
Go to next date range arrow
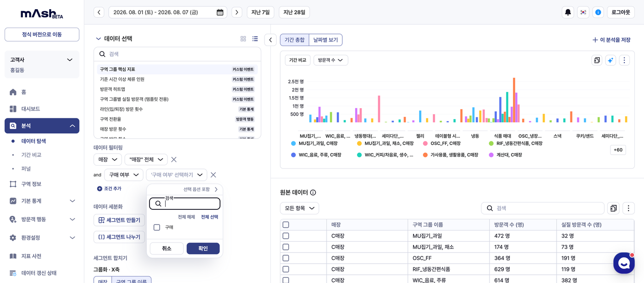coord(237,12)
